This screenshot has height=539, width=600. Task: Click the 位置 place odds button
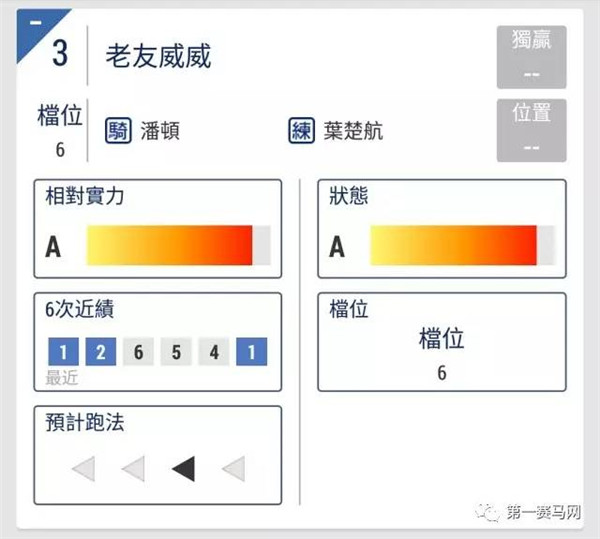(x=532, y=130)
